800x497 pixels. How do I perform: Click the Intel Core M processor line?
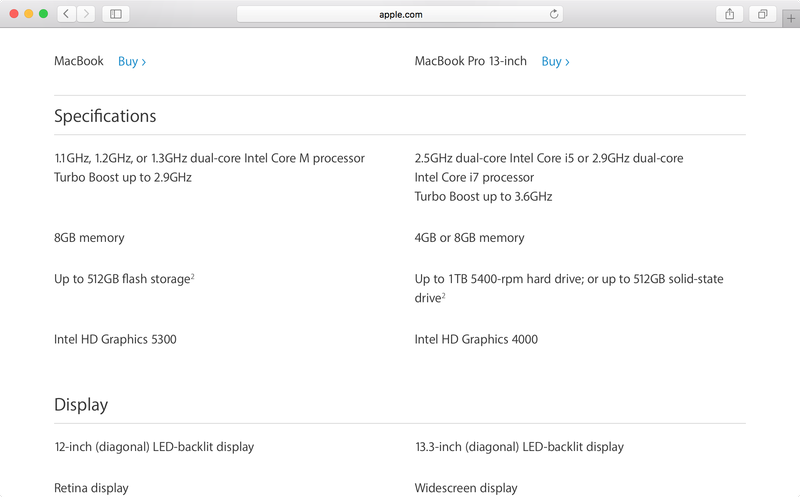coord(209,158)
